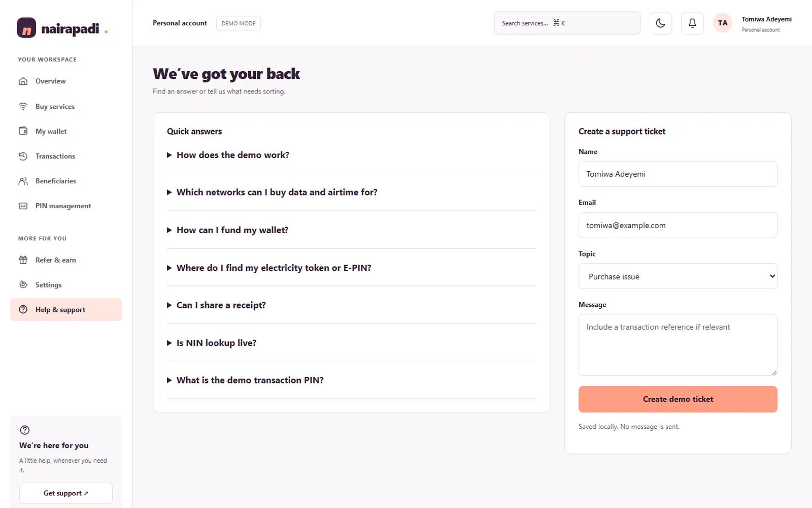Click the Name input field
This screenshot has height=508, width=812.
(x=678, y=174)
